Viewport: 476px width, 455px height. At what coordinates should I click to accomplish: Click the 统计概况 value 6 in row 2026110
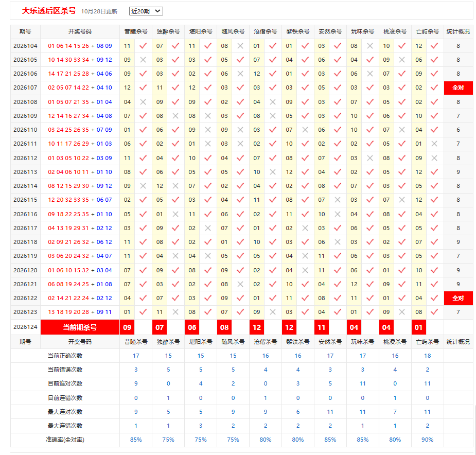point(458,130)
